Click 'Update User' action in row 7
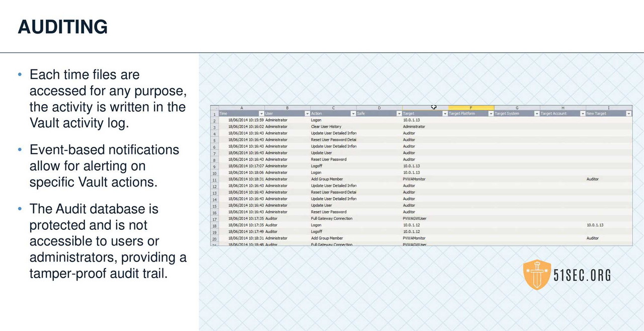 click(x=321, y=153)
